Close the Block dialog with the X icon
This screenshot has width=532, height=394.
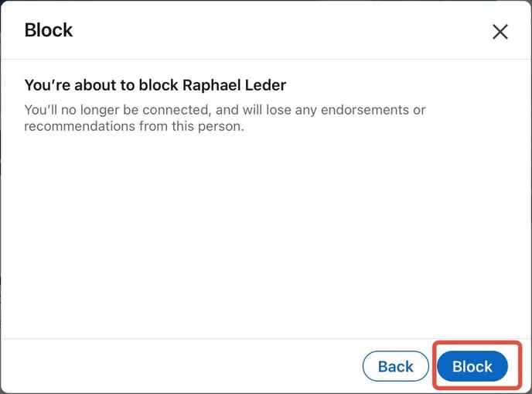(500, 32)
